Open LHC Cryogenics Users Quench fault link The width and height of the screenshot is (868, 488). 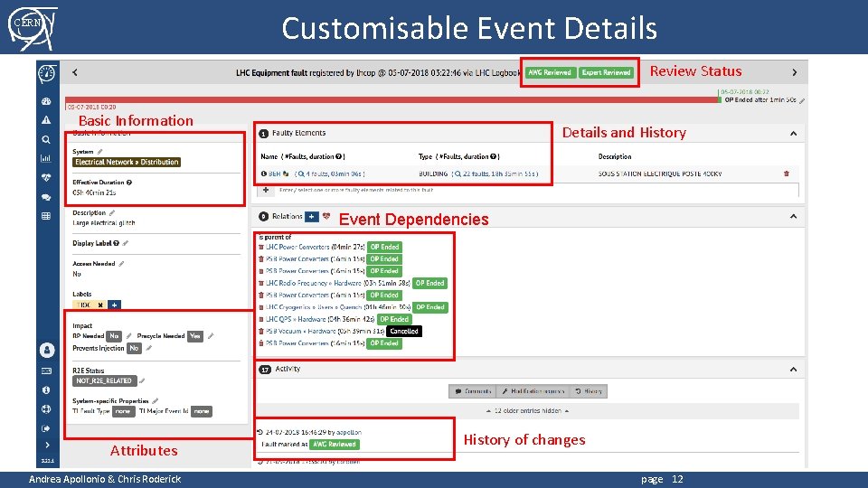314,307
